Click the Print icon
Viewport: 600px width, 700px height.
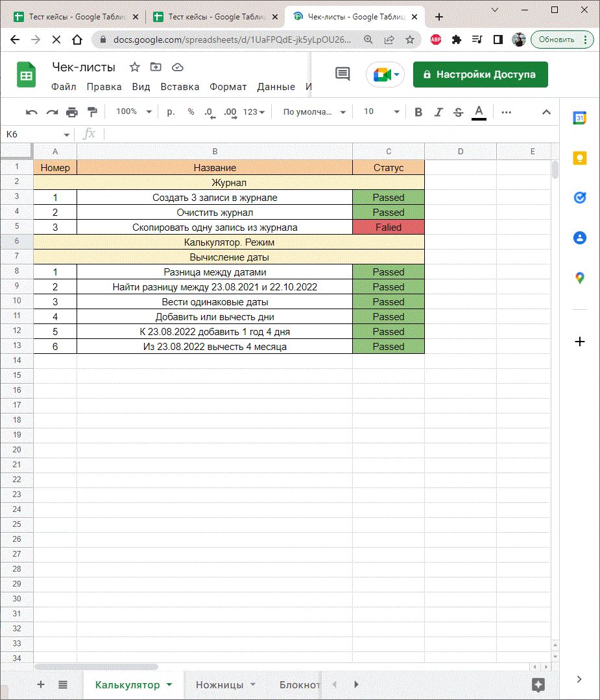coord(72,112)
